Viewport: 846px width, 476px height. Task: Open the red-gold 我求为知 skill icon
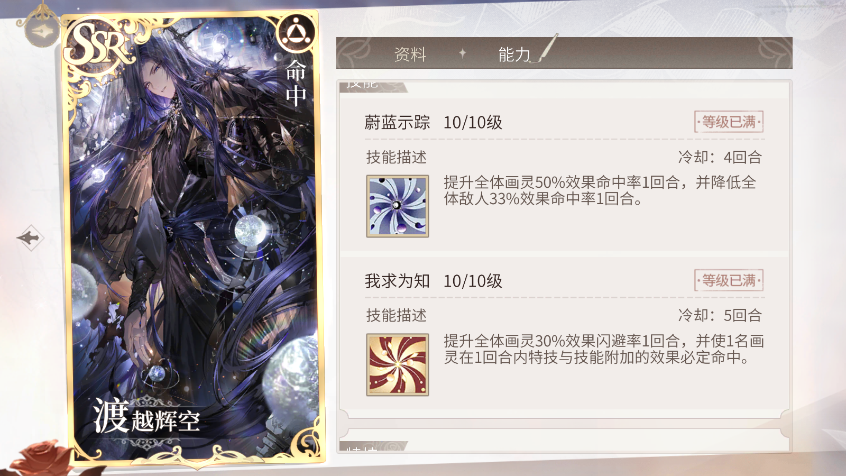coord(398,365)
